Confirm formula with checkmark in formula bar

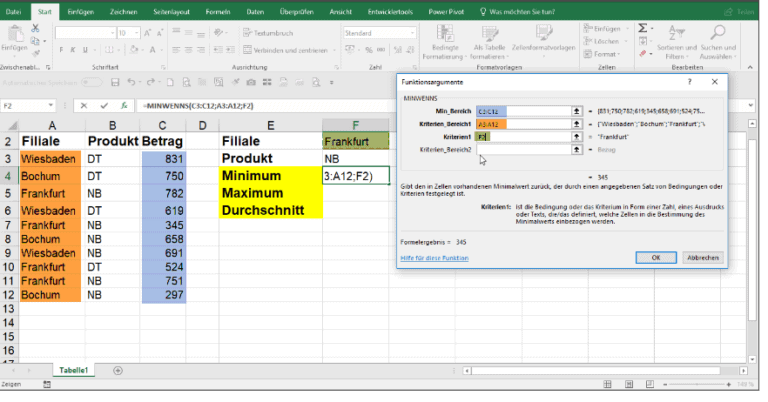[104, 105]
